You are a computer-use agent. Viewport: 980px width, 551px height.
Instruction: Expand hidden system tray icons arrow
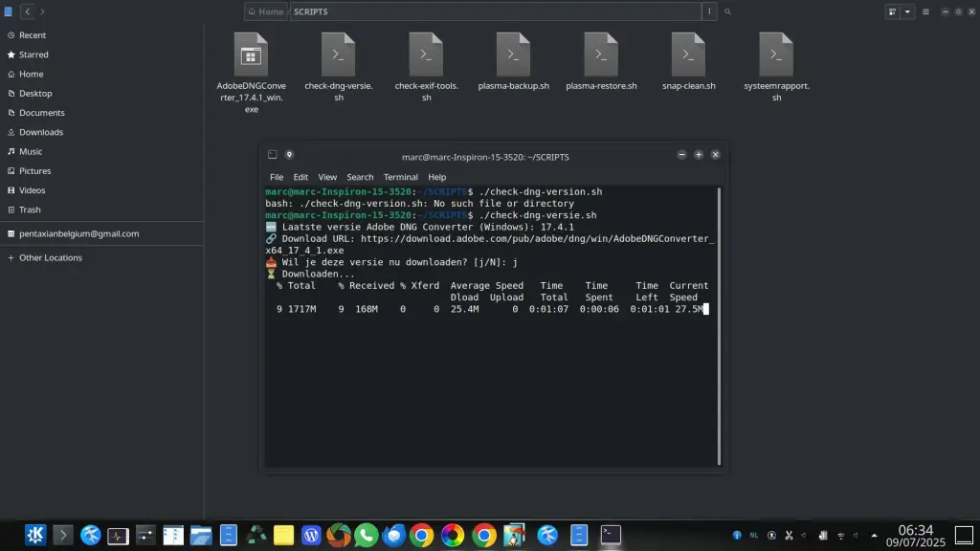click(874, 535)
